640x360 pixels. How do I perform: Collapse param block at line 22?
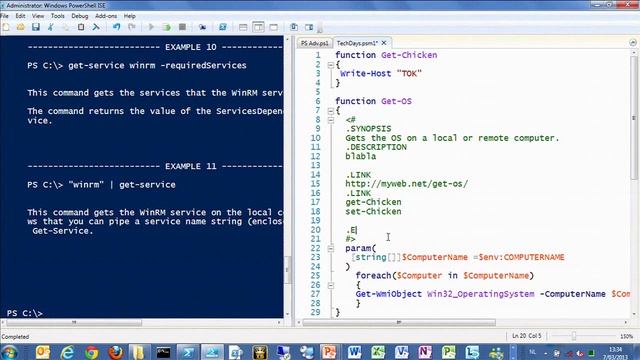coord(331,248)
